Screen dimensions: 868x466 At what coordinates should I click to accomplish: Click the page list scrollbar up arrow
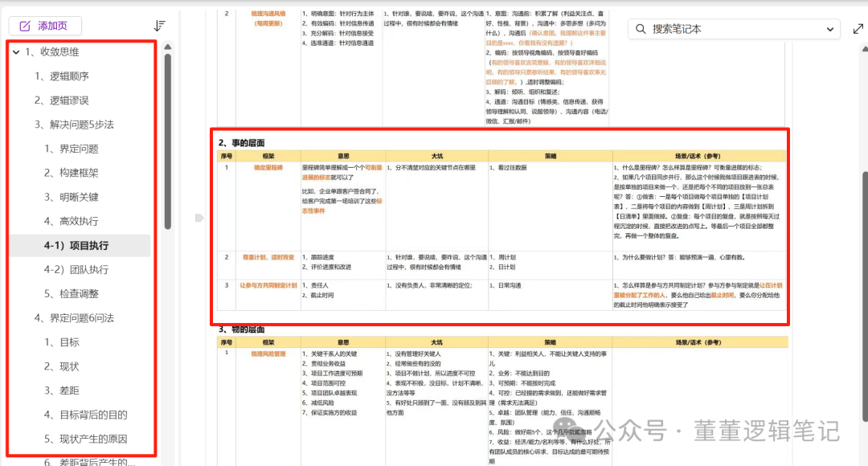168,47
